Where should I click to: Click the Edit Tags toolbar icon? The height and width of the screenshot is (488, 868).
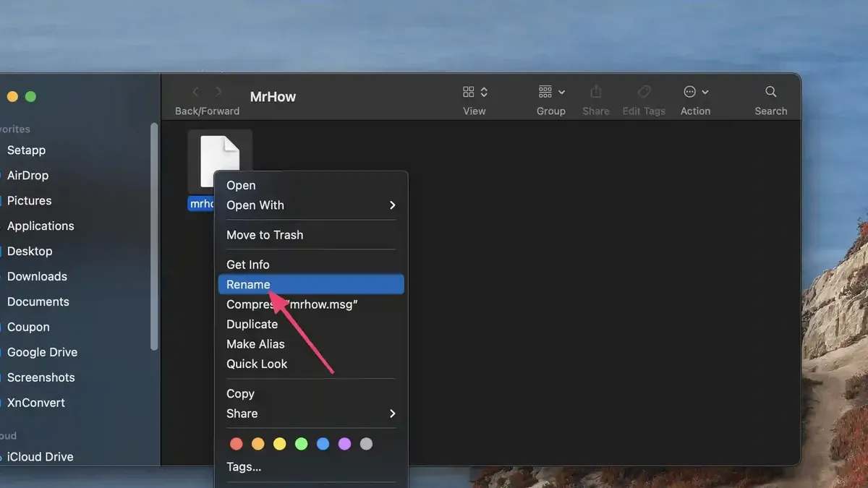coord(644,92)
